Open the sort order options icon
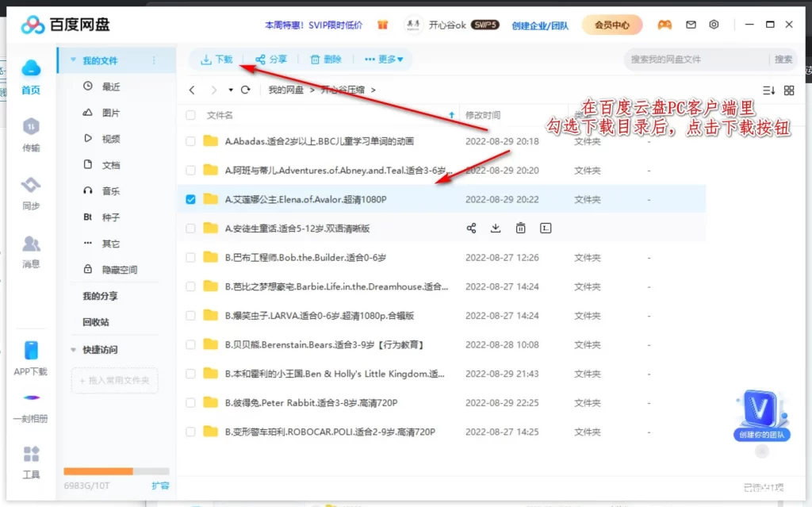 769,90
